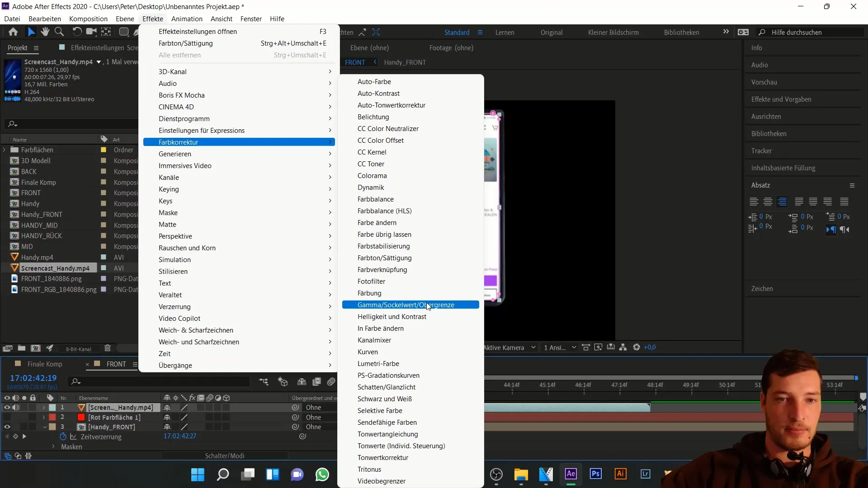868x488 pixels.
Task: Open the 1 Ansicht layout dropdown
Action: (x=560, y=347)
